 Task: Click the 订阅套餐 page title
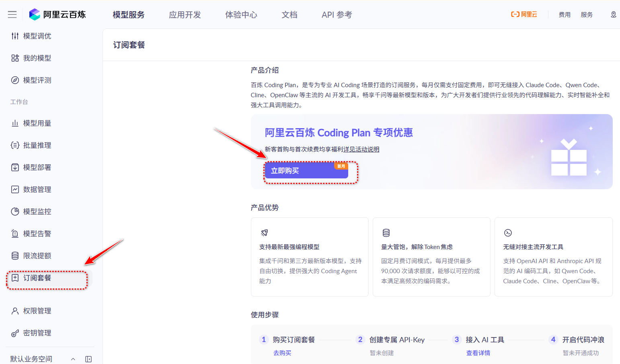(129, 45)
